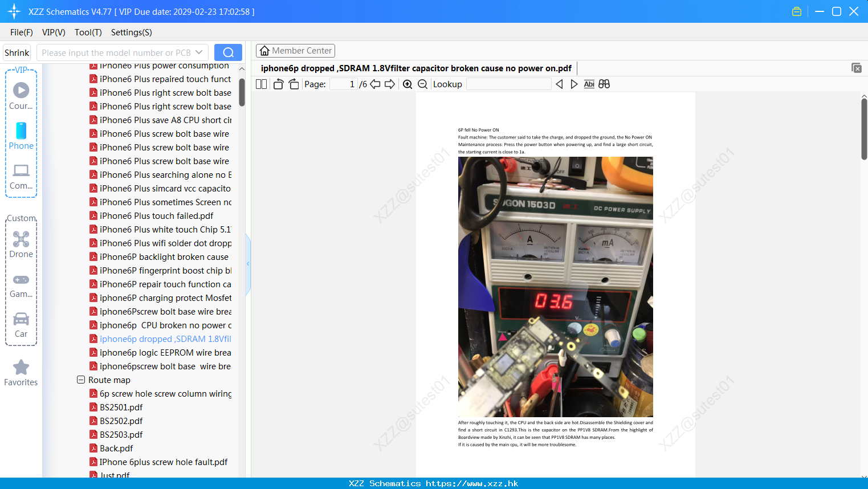The image size is (868, 489).
Task: Click the yellow shop icon in the title bar
Action: coord(797,11)
